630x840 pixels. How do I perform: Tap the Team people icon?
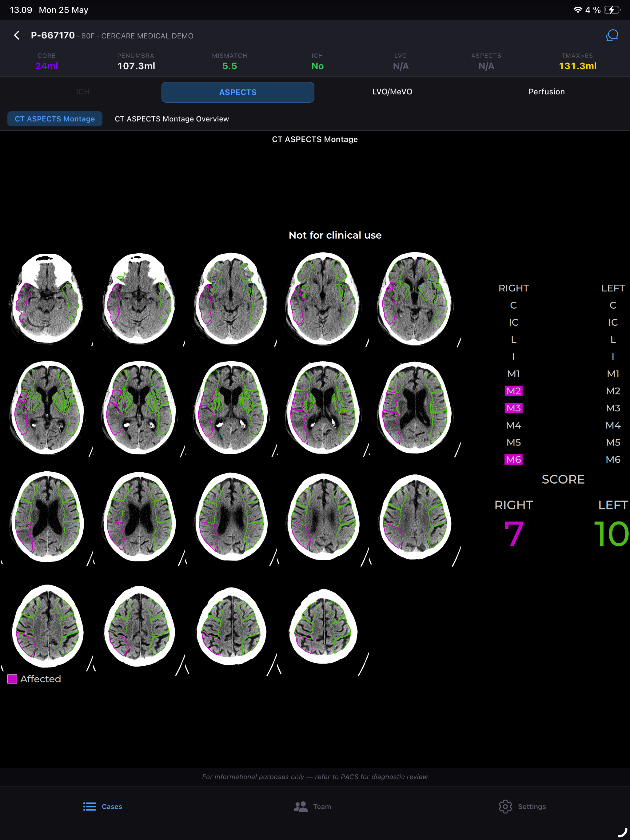[301, 806]
